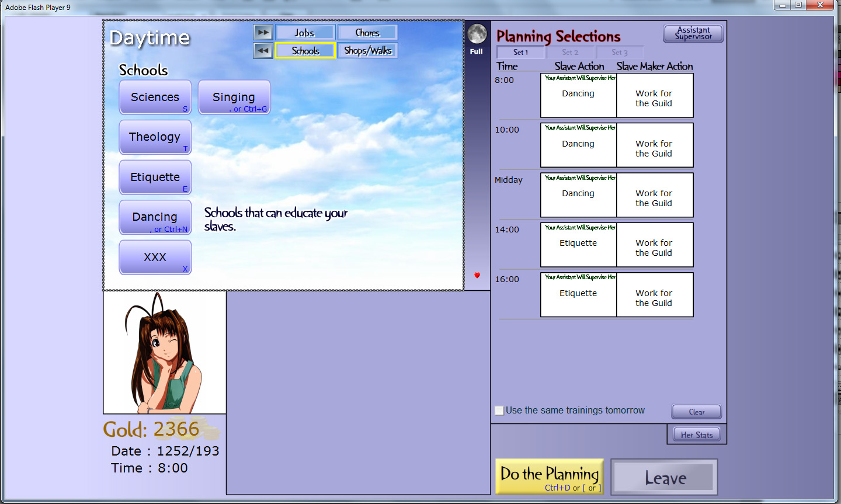Choose the Singing school
This screenshot has height=504, width=841.
(x=234, y=97)
